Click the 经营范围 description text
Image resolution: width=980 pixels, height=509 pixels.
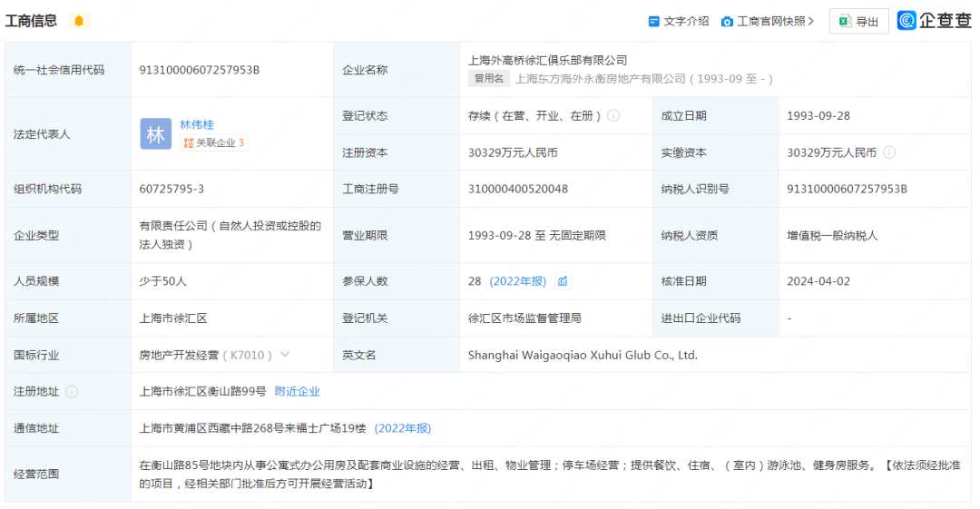click(549, 475)
